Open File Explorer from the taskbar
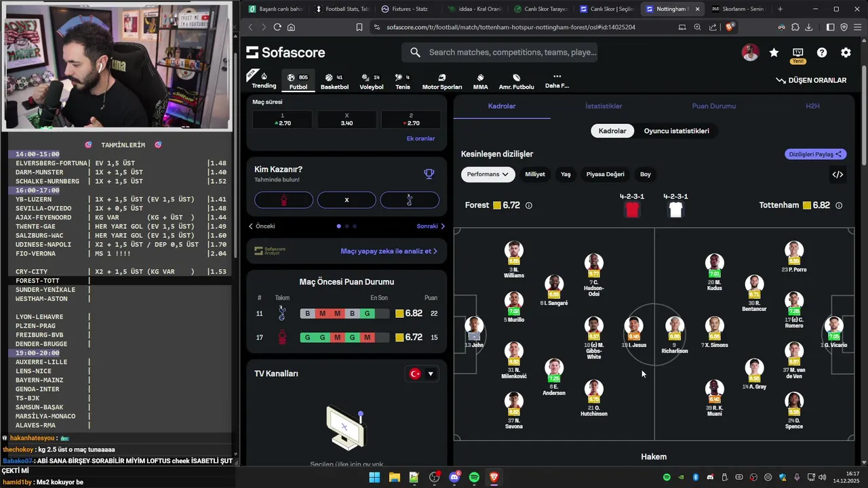Screen dimensions: 868x488 pos(394,477)
